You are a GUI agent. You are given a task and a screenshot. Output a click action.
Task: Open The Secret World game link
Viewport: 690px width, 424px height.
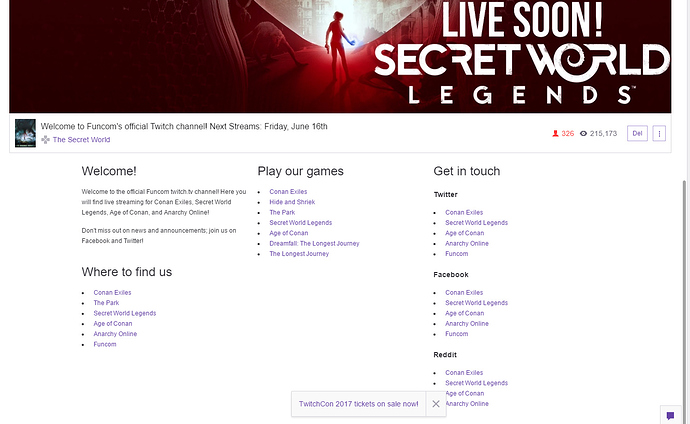coord(81,139)
